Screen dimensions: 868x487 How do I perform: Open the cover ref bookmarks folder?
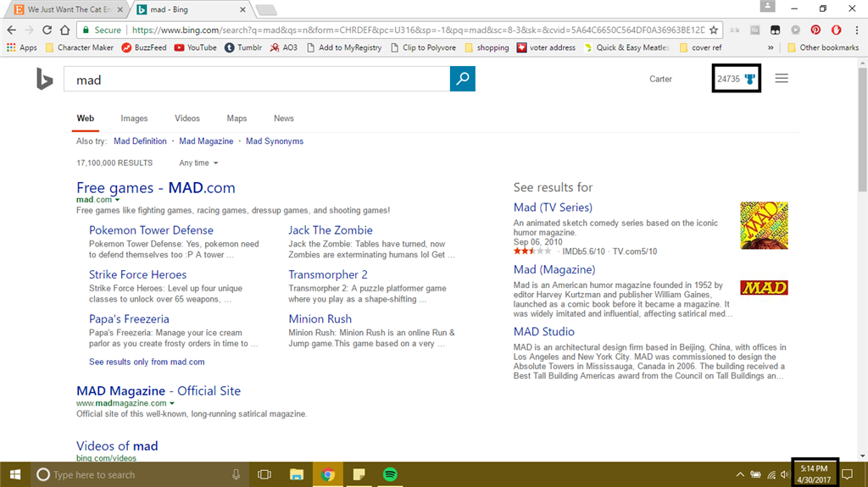[700, 47]
